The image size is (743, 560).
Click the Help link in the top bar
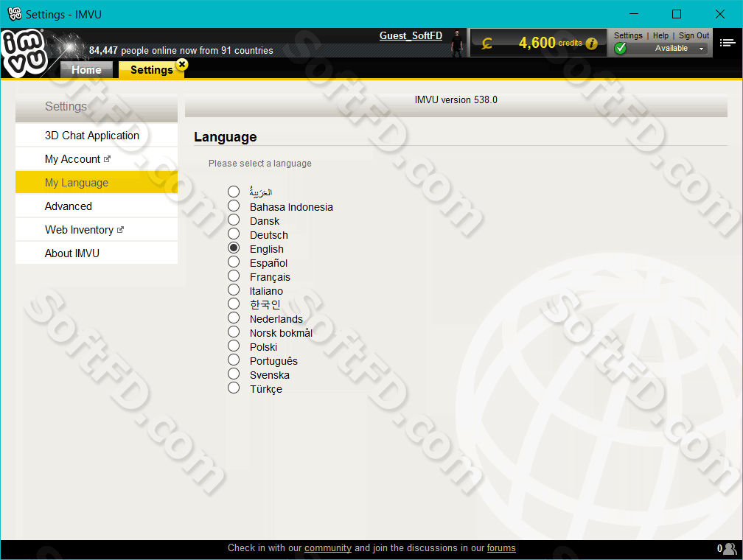[x=660, y=35]
